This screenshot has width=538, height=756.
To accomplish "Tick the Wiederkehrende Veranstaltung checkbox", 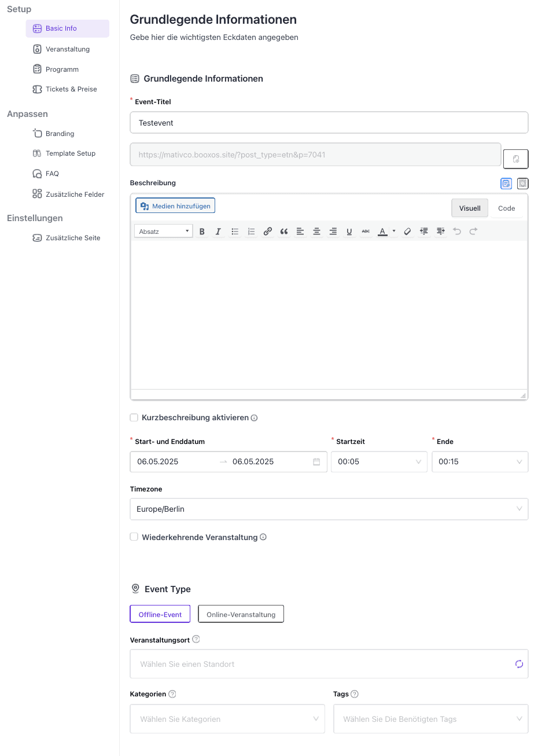I will pos(134,537).
